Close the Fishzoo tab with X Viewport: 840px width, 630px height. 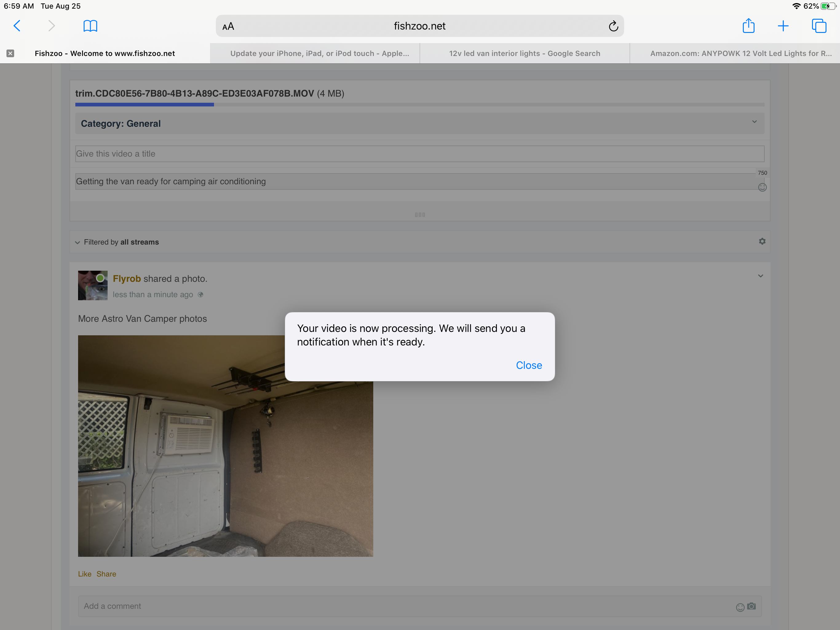(10, 53)
